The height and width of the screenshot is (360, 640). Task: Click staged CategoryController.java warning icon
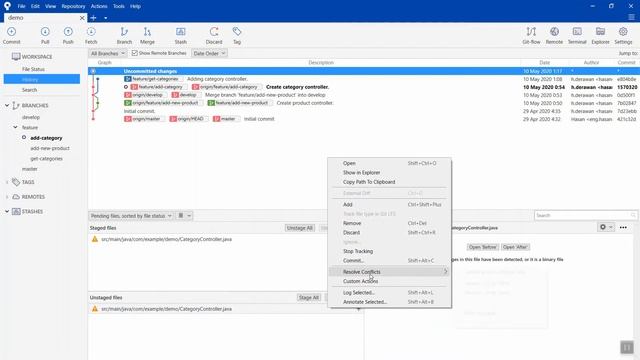click(95, 239)
